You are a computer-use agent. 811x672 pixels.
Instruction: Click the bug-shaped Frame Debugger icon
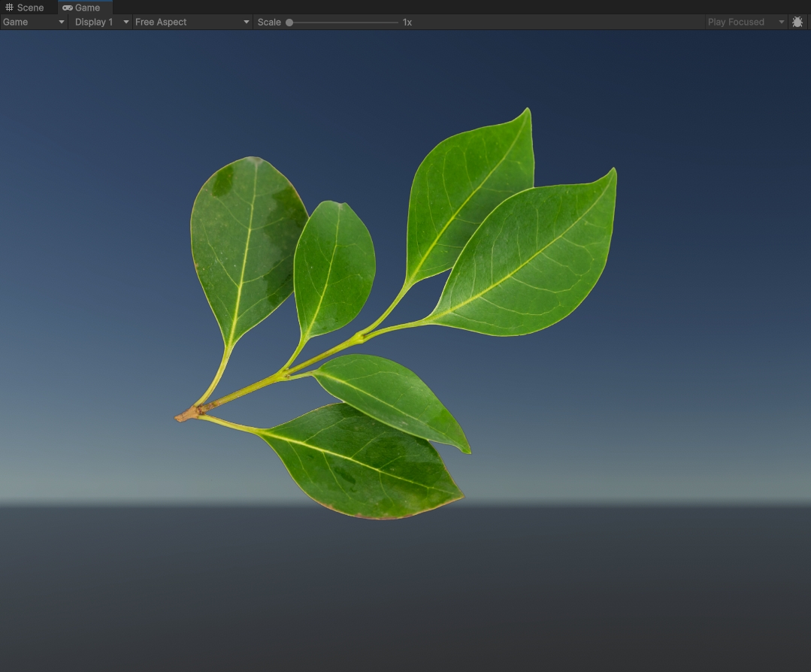797,22
